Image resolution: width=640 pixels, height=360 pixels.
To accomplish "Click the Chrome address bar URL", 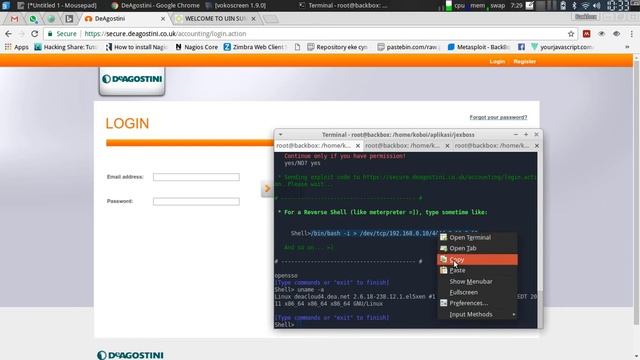I will pos(165,34).
